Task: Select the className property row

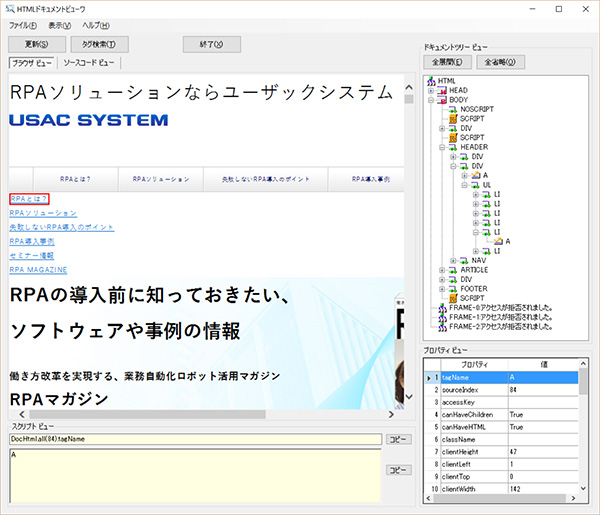Action: pos(501,440)
